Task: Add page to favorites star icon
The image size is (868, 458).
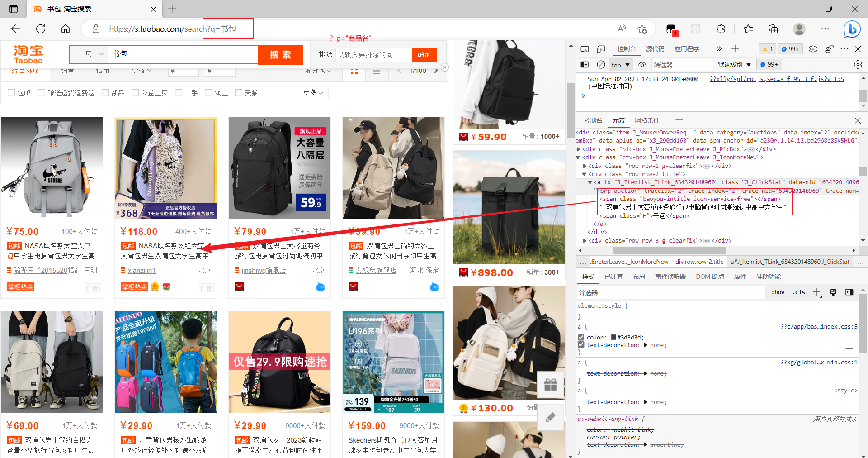Action: [642, 29]
